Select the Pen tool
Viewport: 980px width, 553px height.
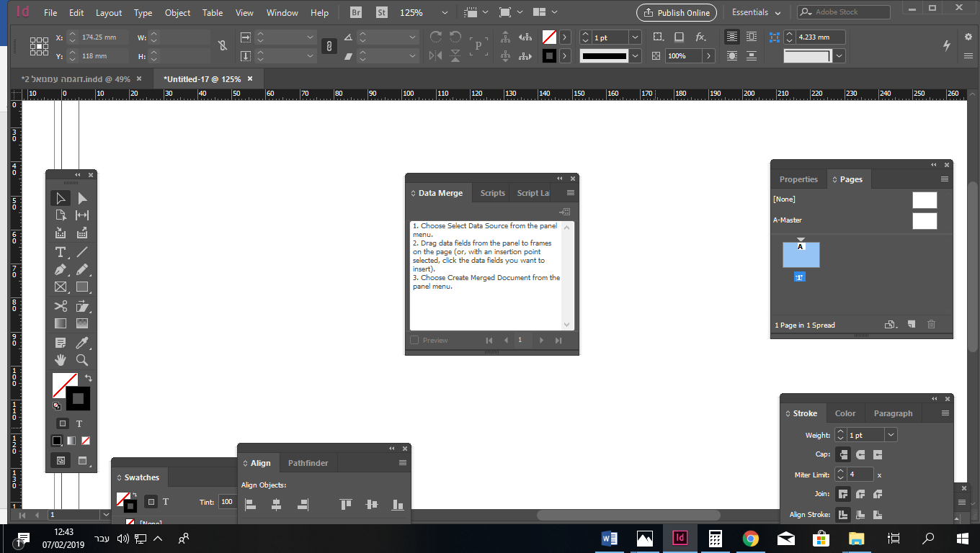(61, 269)
